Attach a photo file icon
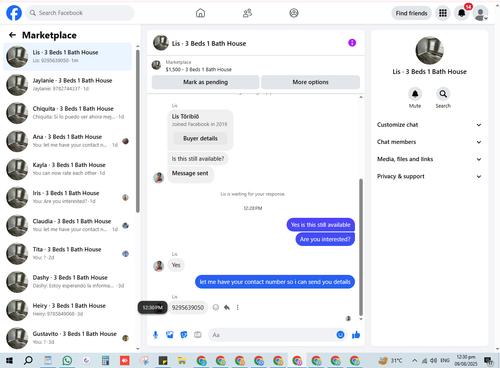Image resolution: width=500 pixels, height=368 pixels. click(170, 335)
